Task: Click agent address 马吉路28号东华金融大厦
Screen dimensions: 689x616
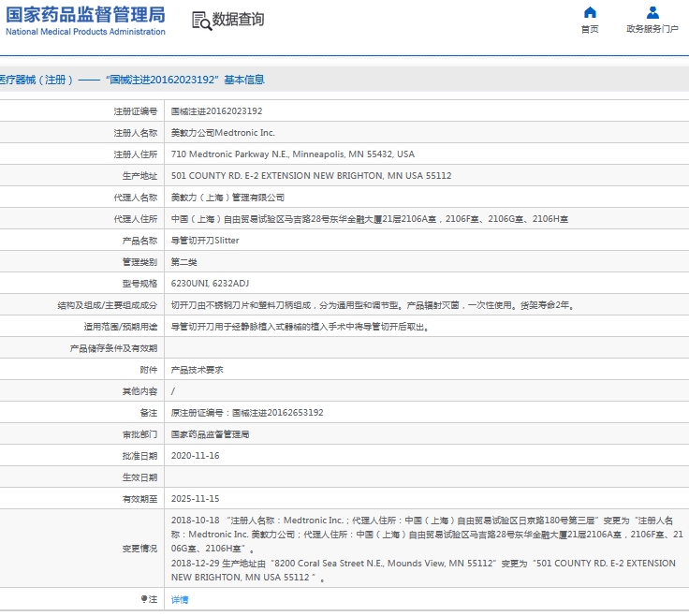Action: click(369, 219)
